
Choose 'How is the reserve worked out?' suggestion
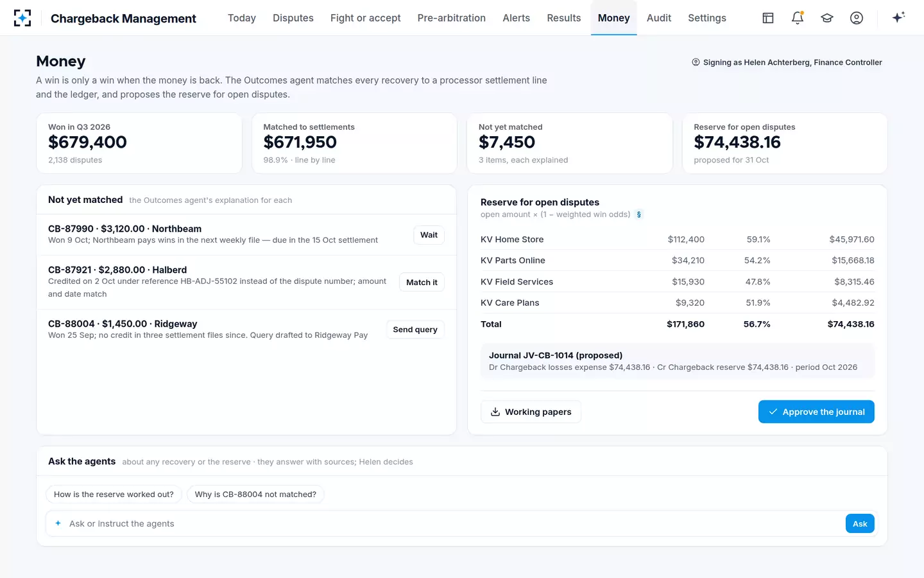coord(114,495)
